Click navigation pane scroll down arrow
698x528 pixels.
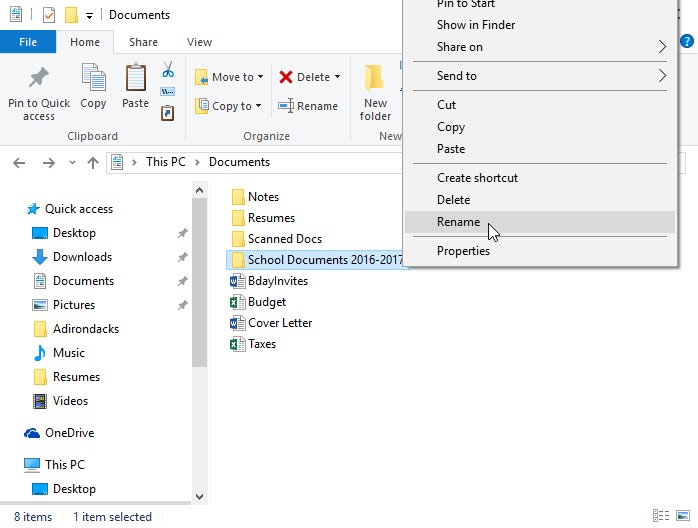[199, 496]
